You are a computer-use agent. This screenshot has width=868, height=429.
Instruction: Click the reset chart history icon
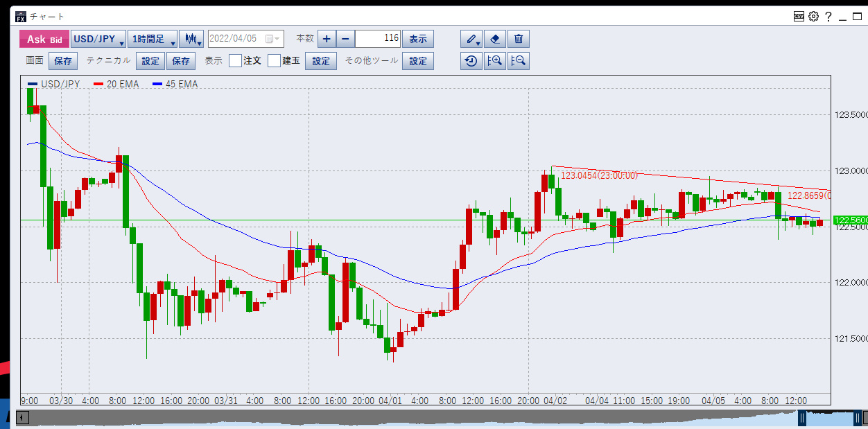471,61
